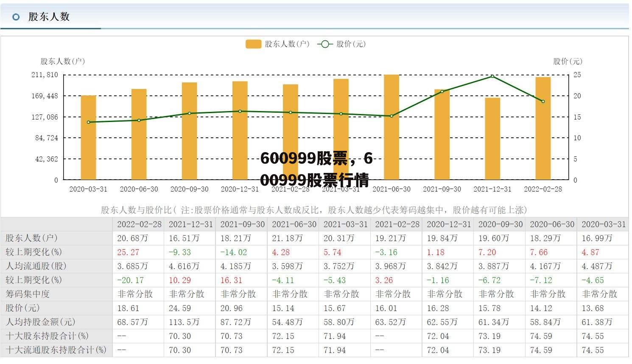Select the 2021-02-28 table column header
Image resolution: width=632 pixels, height=364 pixels.
coord(397,225)
